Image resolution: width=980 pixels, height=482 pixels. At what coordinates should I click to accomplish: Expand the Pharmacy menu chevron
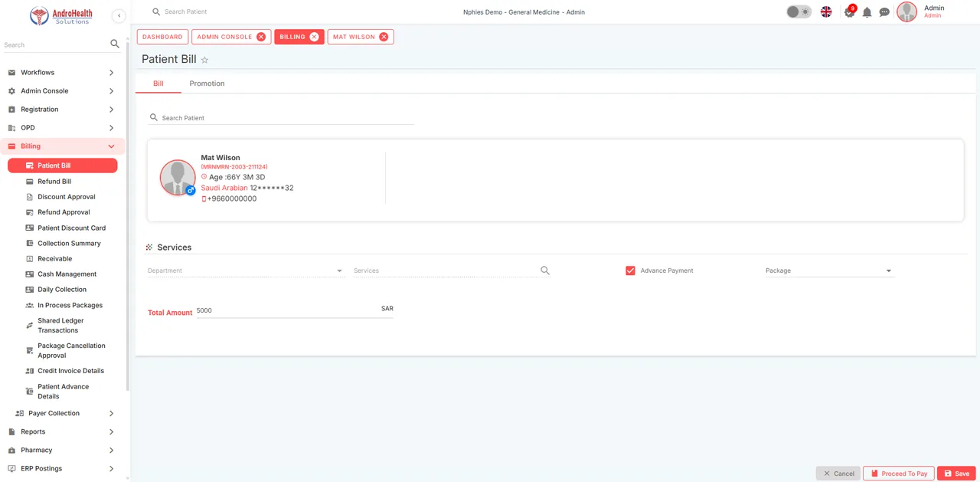[111, 450]
